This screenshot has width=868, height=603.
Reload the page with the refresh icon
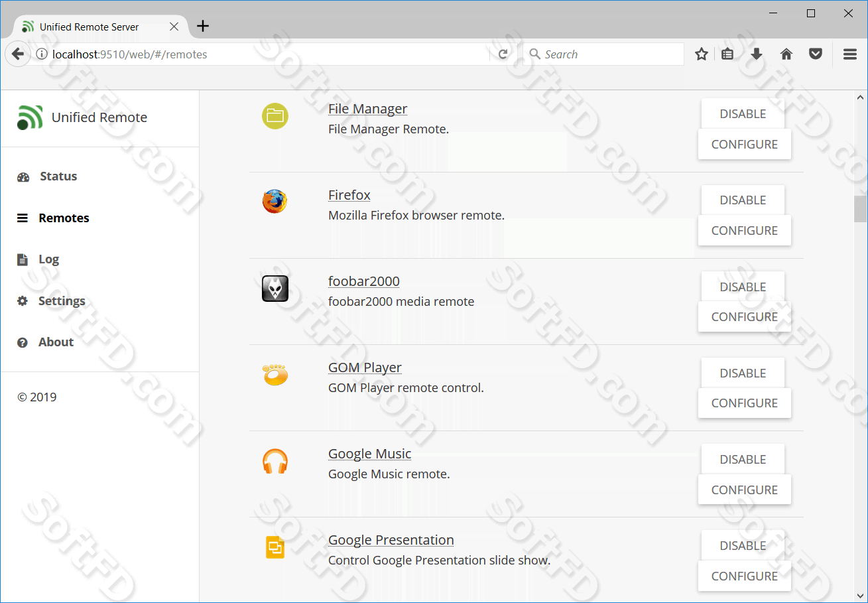pos(503,54)
